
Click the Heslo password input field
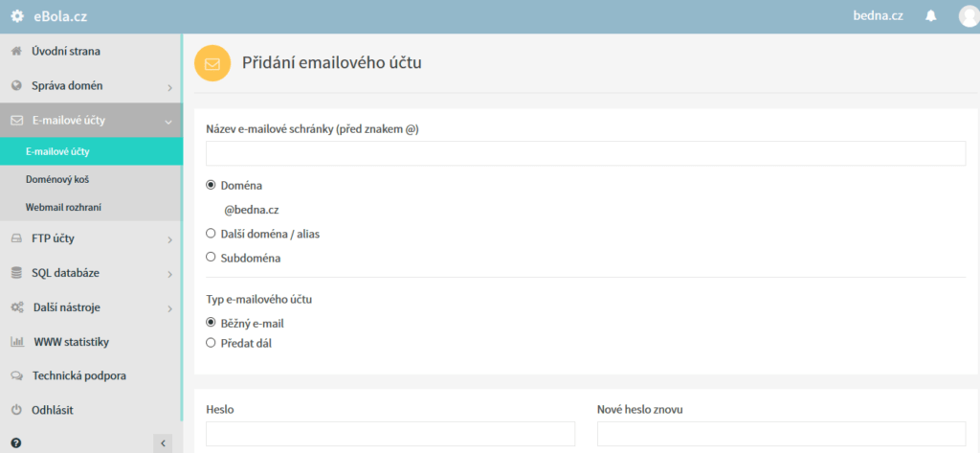pyautogui.click(x=390, y=434)
